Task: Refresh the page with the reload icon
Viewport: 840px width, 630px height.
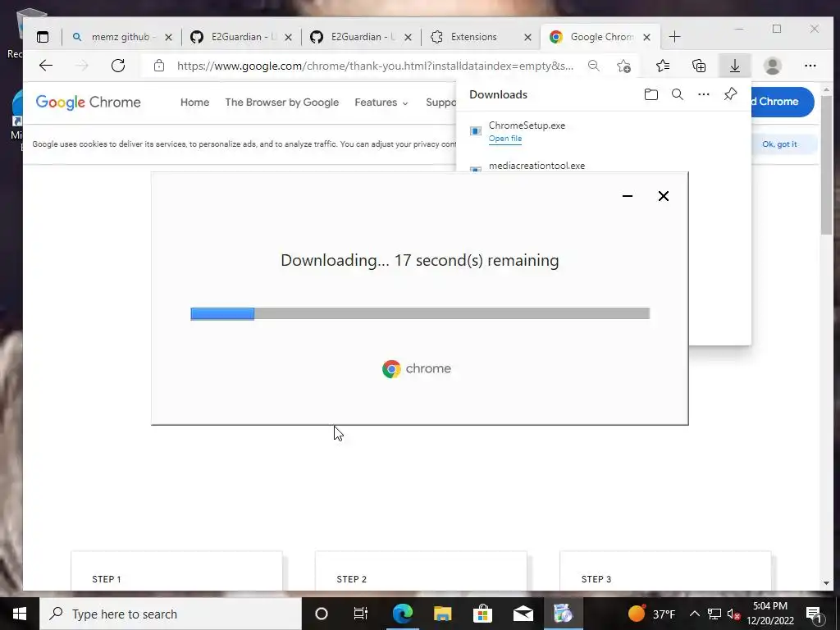Action: point(118,66)
